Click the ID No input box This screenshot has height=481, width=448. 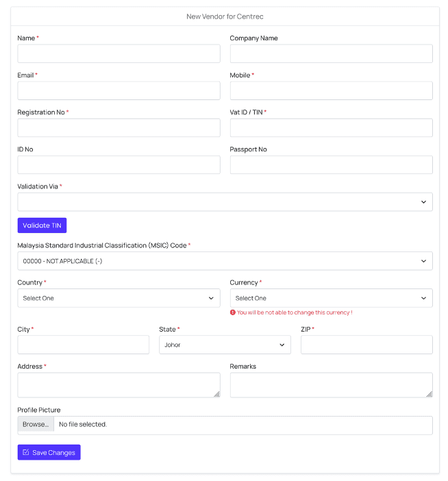[119, 165]
